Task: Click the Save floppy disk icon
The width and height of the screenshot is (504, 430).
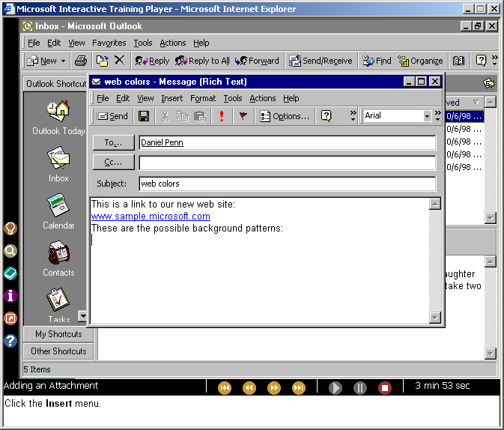Action: click(x=144, y=116)
